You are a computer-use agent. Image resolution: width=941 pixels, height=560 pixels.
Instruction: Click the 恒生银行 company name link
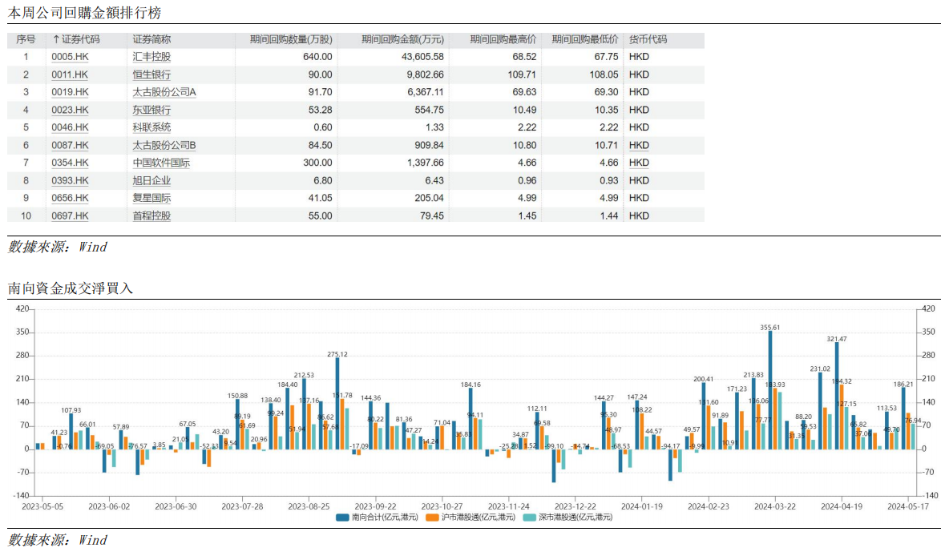[x=151, y=75]
